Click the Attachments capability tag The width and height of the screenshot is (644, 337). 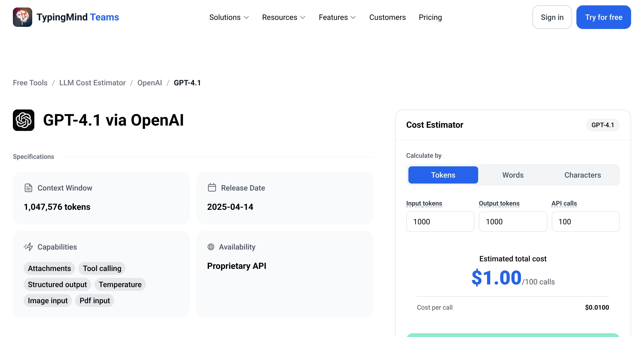click(x=49, y=268)
